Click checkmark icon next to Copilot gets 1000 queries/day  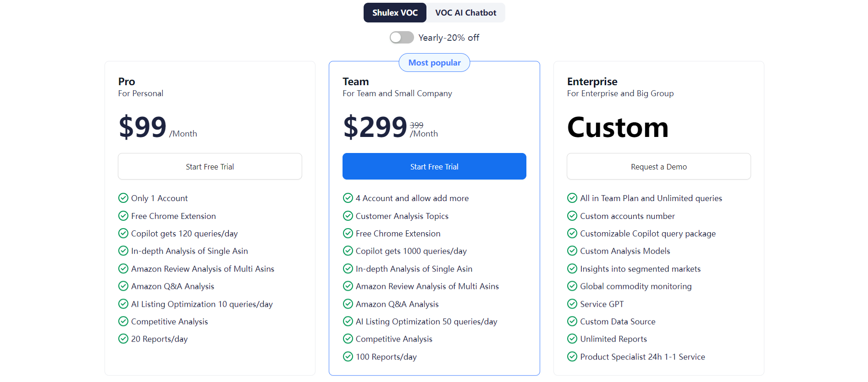348,251
